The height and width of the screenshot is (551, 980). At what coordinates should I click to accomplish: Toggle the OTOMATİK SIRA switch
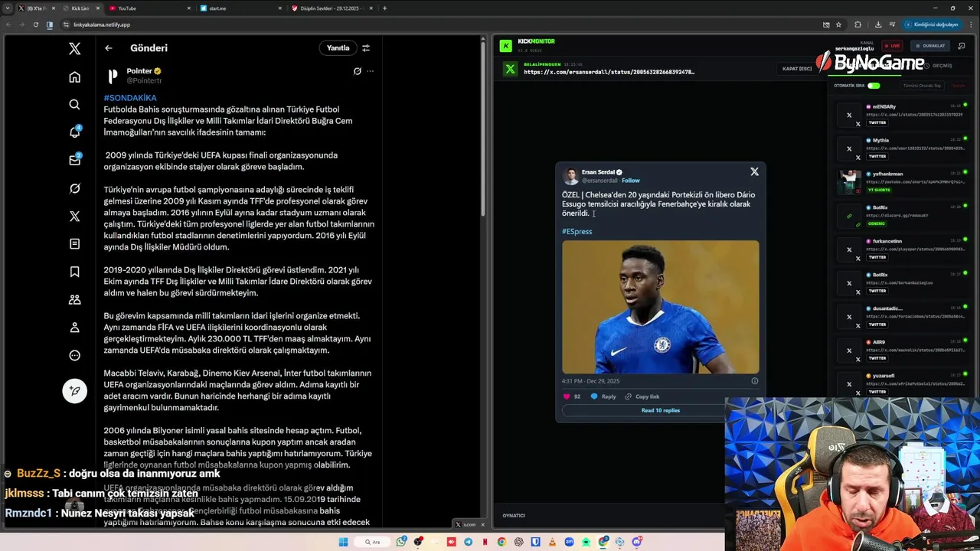874,86
